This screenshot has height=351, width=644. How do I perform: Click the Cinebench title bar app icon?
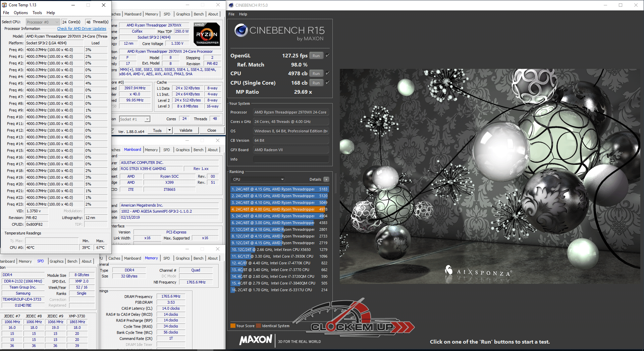[231, 5]
